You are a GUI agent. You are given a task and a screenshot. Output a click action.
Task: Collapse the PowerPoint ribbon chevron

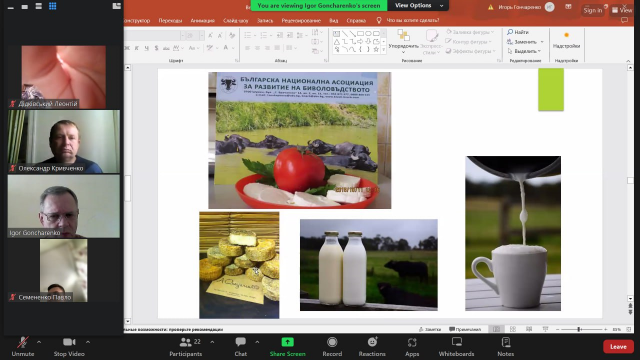[628, 61]
